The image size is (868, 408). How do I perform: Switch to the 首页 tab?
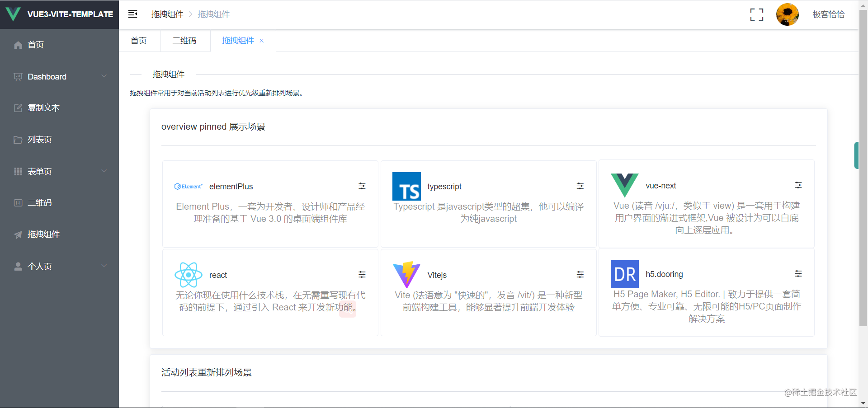click(139, 41)
